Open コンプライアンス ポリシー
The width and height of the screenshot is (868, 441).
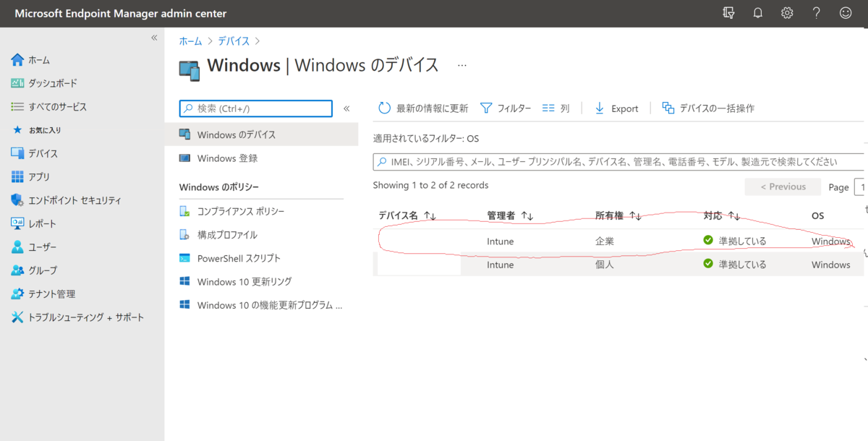(241, 211)
